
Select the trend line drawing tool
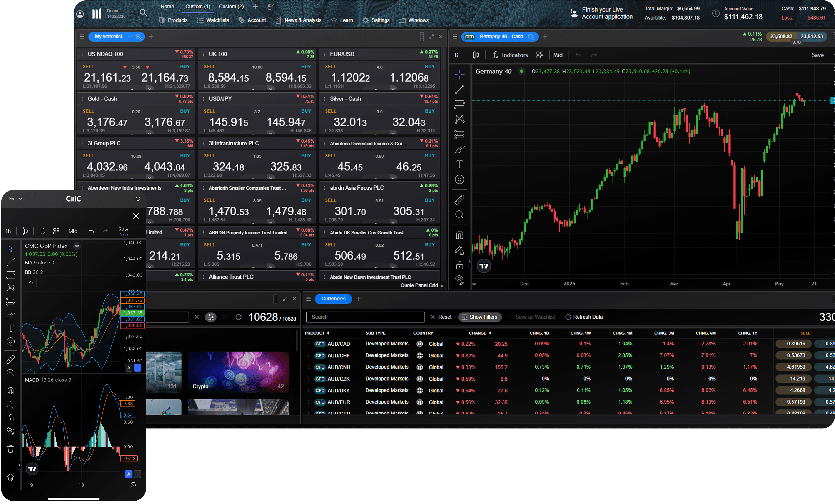pos(459,90)
